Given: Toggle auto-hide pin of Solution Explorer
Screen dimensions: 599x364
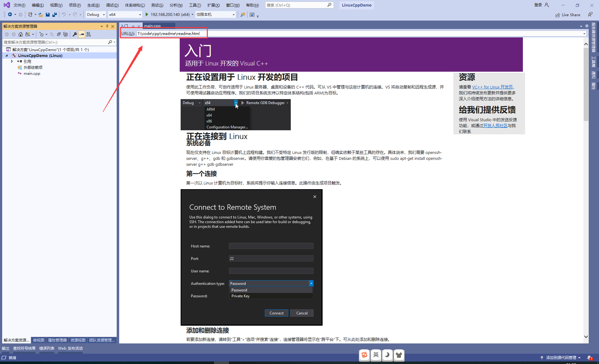Looking at the screenshot, I should click(107, 26).
